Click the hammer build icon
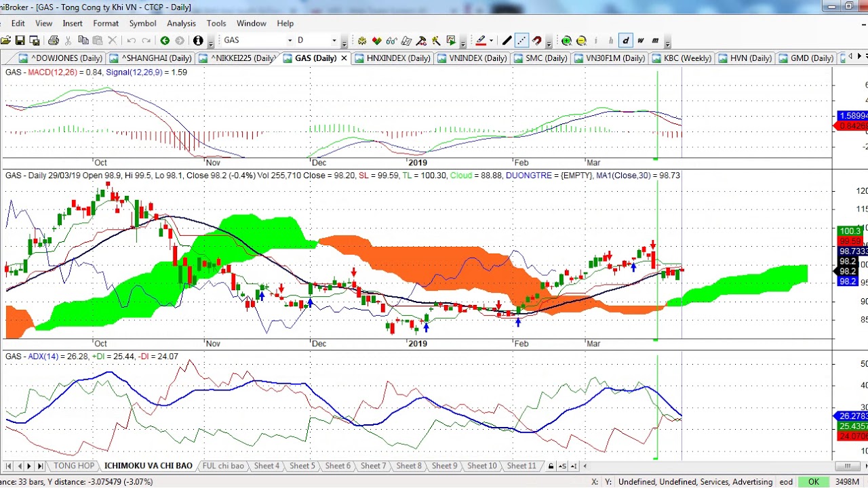The height and width of the screenshot is (488, 868). pyautogui.click(x=422, y=41)
